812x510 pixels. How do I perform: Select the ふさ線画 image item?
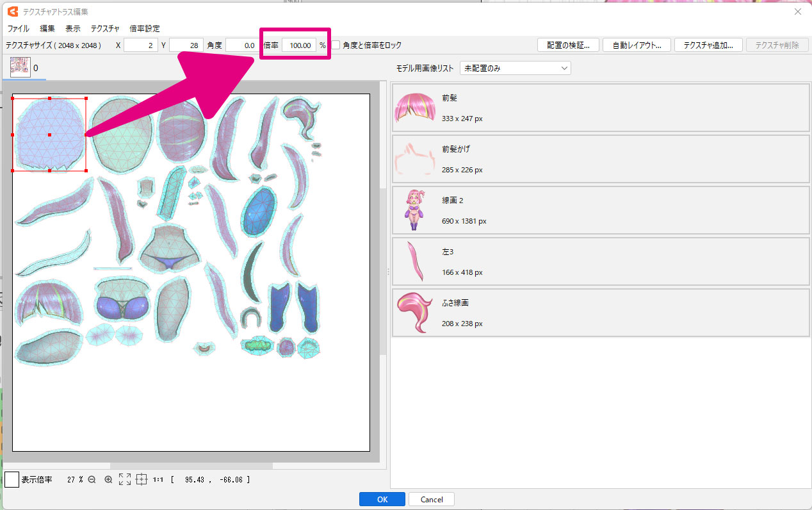600,312
